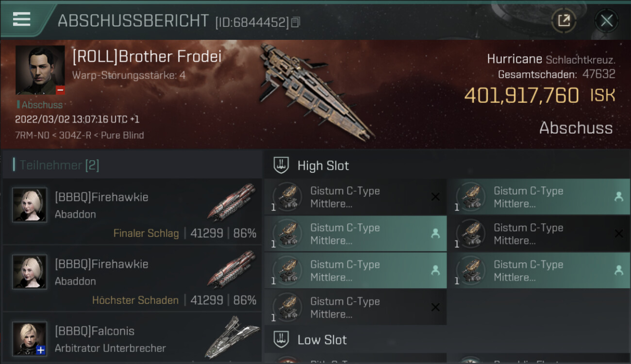Click the Low Slot shield icon
Screen dimensions: 631x364
(x=282, y=340)
